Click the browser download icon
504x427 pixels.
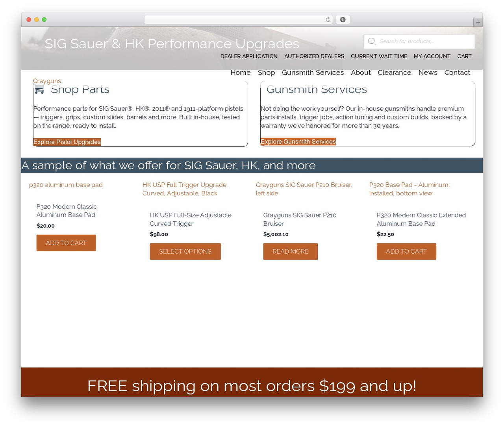[343, 20]
